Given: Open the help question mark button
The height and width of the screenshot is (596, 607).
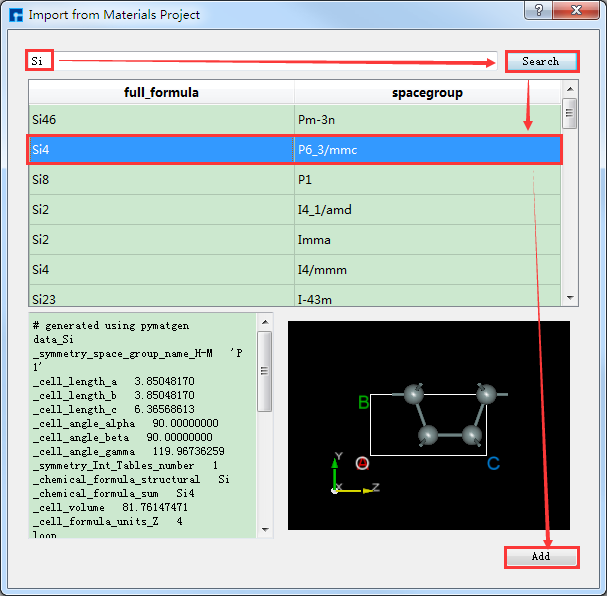Looking at the screenshot, I should click(x=539, y=12).
